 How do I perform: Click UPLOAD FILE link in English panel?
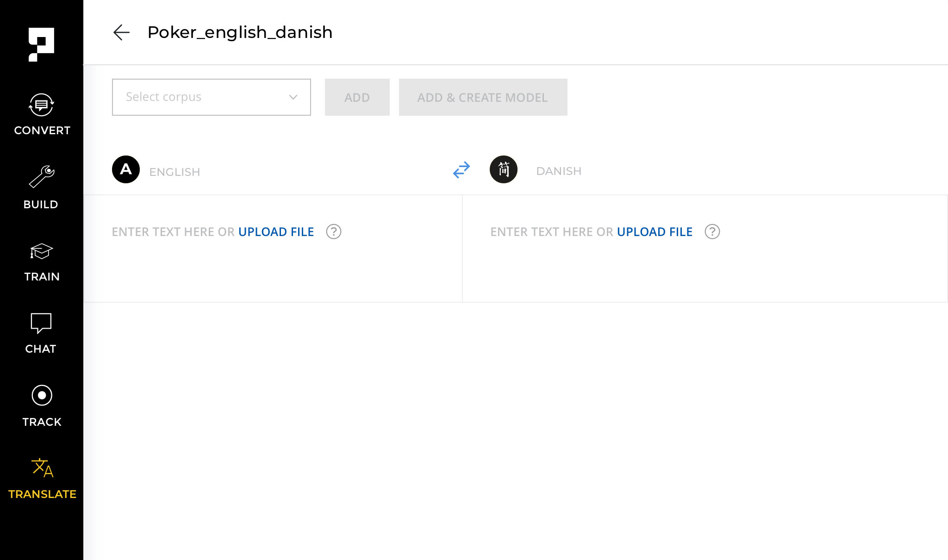point(276,232)
